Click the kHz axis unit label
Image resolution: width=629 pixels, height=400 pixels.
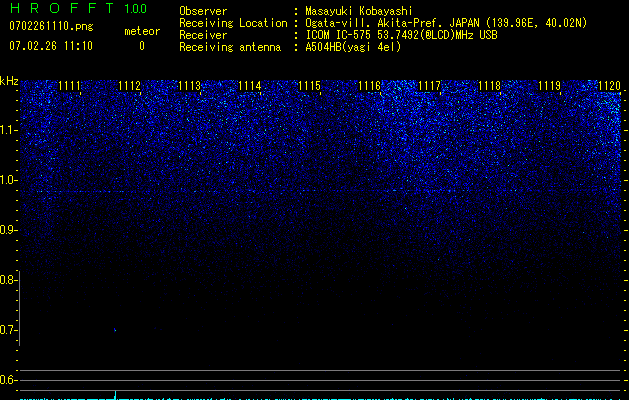pos(9,81)
